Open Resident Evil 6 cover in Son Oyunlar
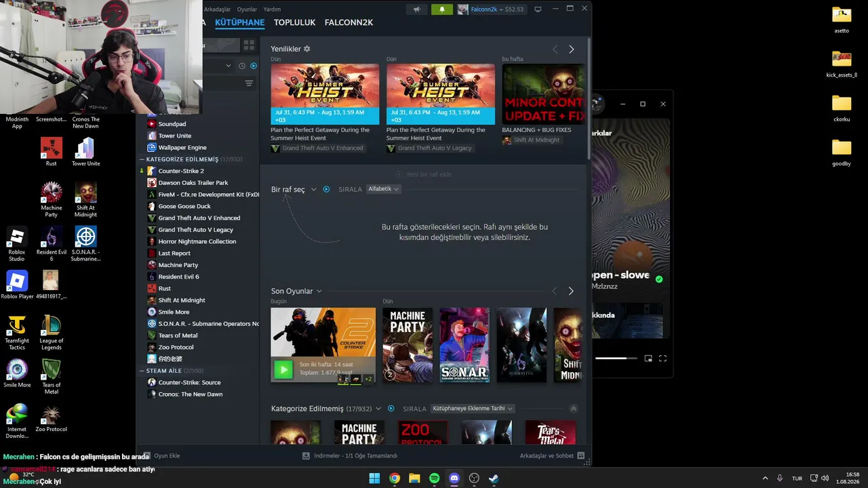 pyautogui.click(x=521, y=345)
